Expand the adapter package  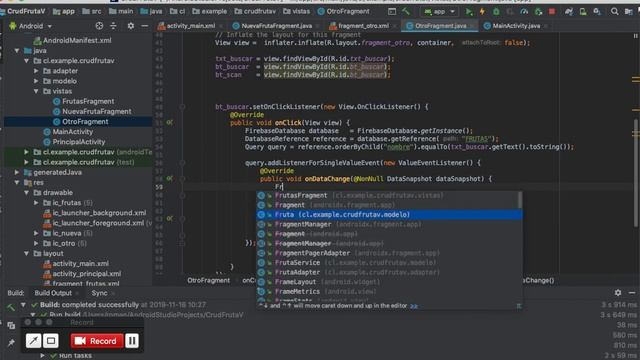click(x=36, y=71)
